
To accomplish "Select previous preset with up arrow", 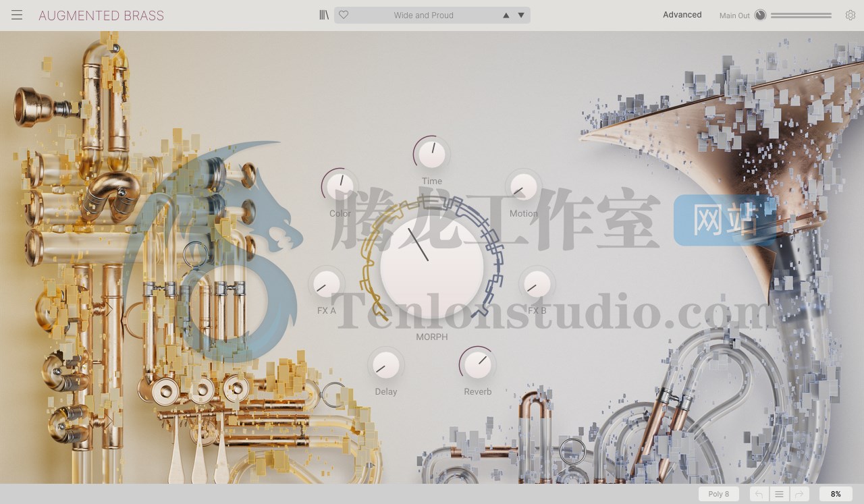I will tap(506, 15).
